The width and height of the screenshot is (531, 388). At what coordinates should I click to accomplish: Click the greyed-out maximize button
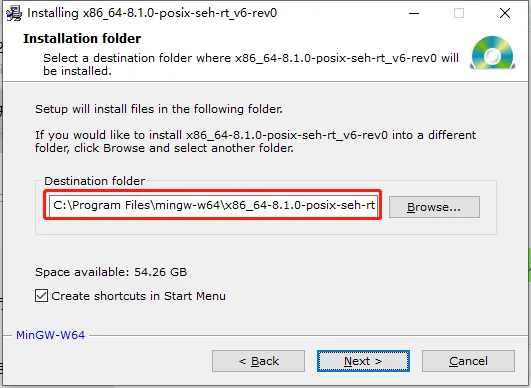(459, 14)
